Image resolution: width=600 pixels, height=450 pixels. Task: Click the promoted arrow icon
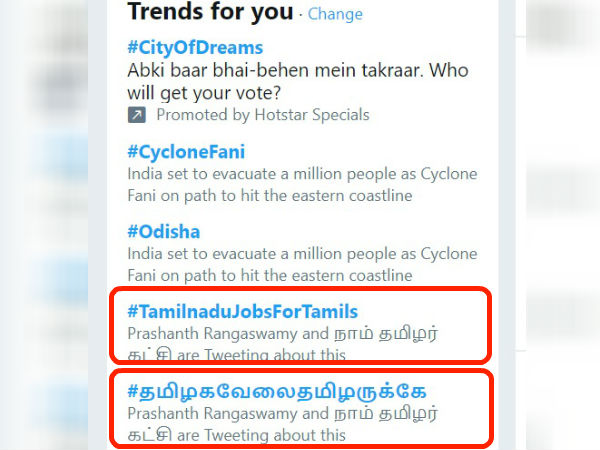(137, 115)
